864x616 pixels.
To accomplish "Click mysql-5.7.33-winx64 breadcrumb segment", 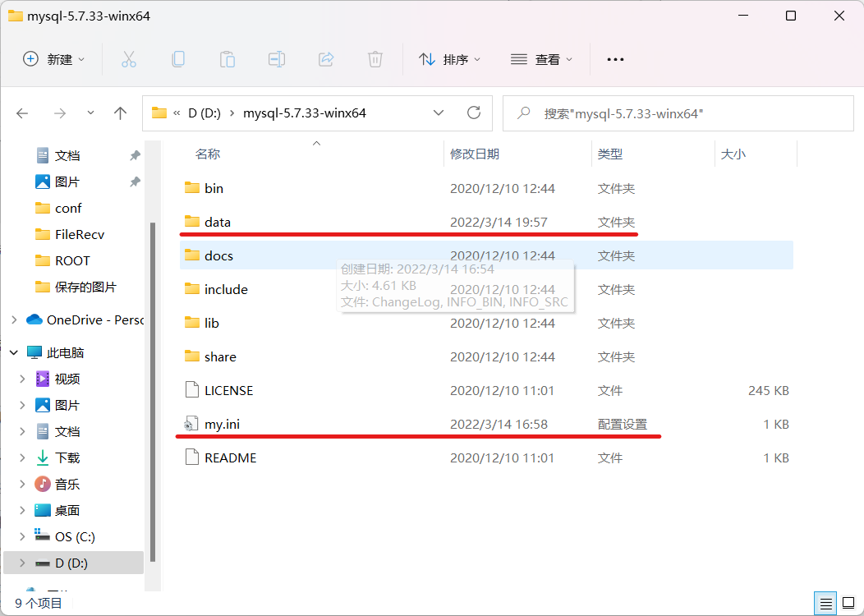I will pos(305,113).
